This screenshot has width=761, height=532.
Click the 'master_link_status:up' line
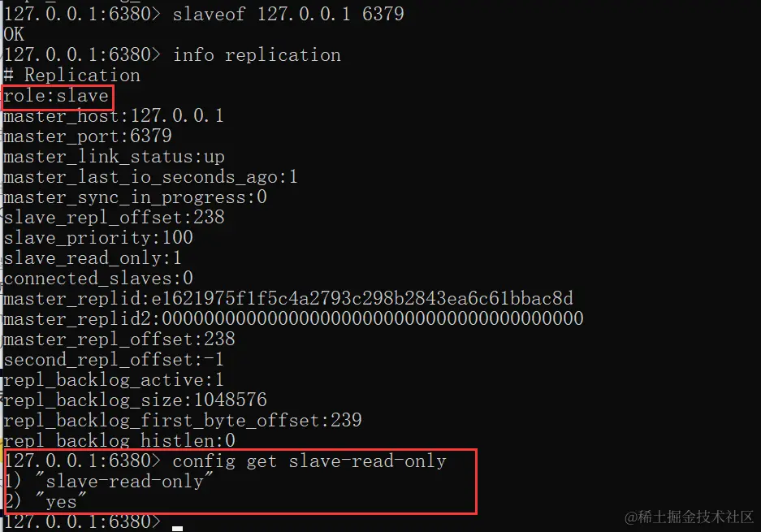(x=114, y=157)
